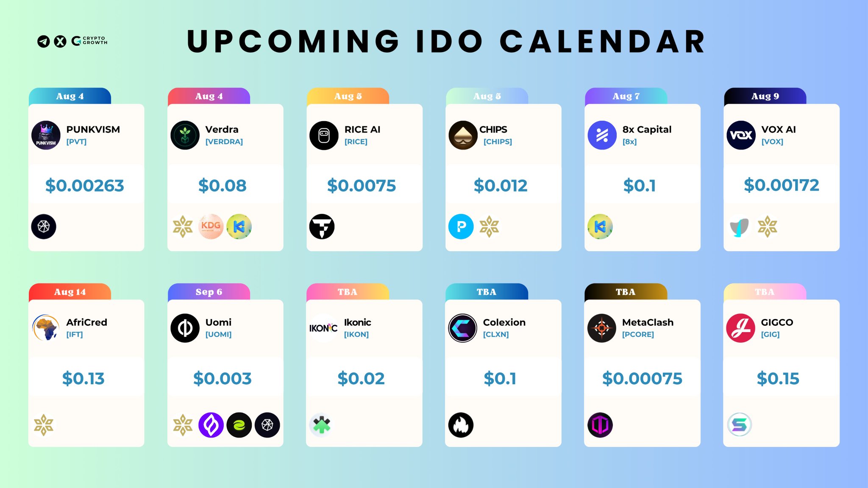The image size is (868, 488).
Task: Select the Aug 4 tab above PUNKVISM
Action: [x=70, y=96]
